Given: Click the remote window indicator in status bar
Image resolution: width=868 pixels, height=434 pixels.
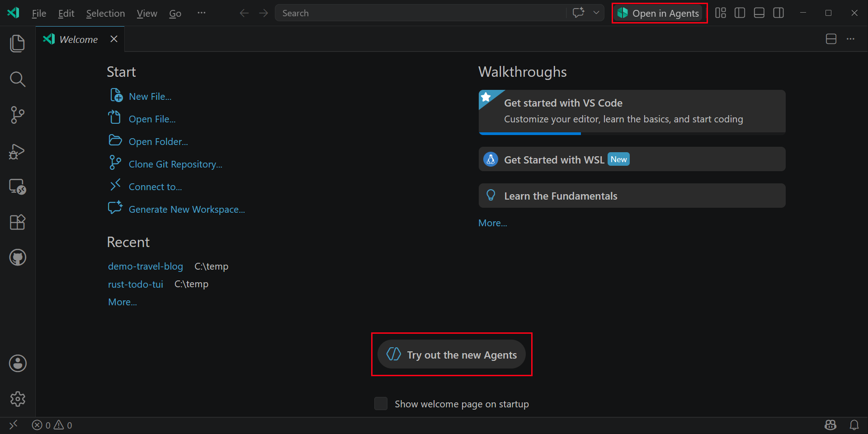Looking at the screenshot, I should (14, 425).
